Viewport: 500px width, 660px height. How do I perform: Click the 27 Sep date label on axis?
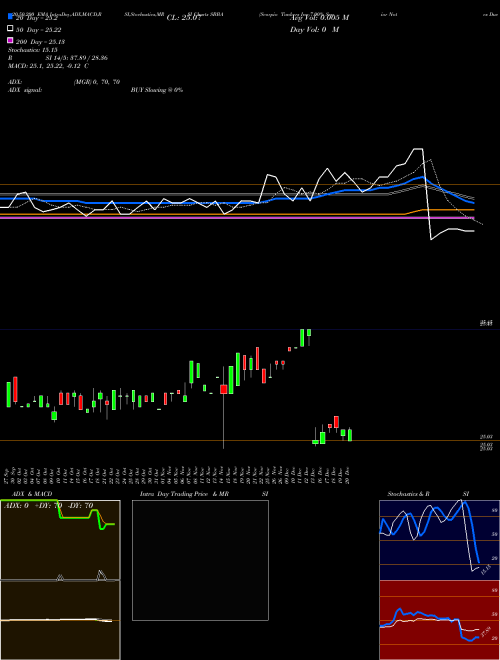pyautogui.click(x=8, y=475)
